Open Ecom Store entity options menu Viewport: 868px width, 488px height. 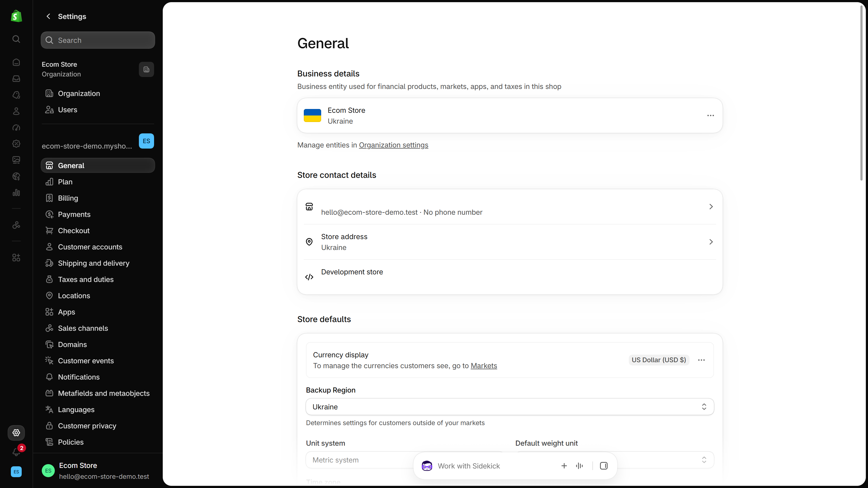click(x=710, y=115)
